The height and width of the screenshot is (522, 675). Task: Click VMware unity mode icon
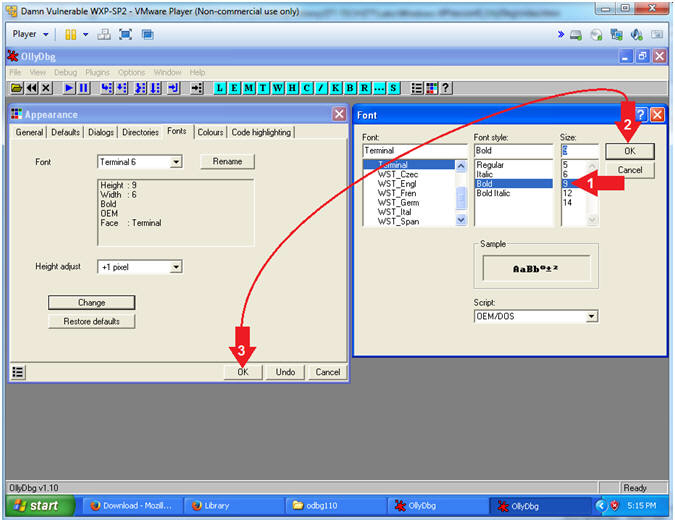tap(148, 34)
